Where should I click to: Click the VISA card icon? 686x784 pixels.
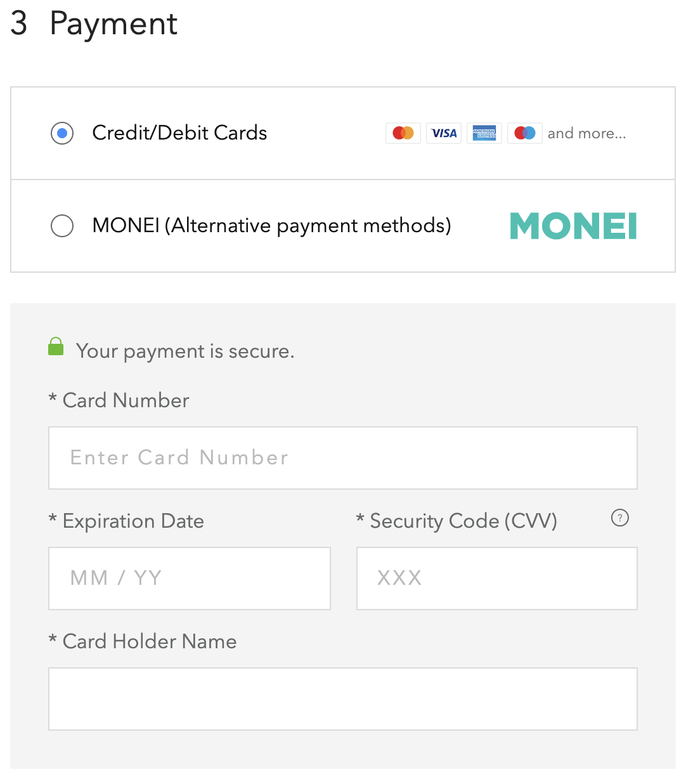point(444,133)
